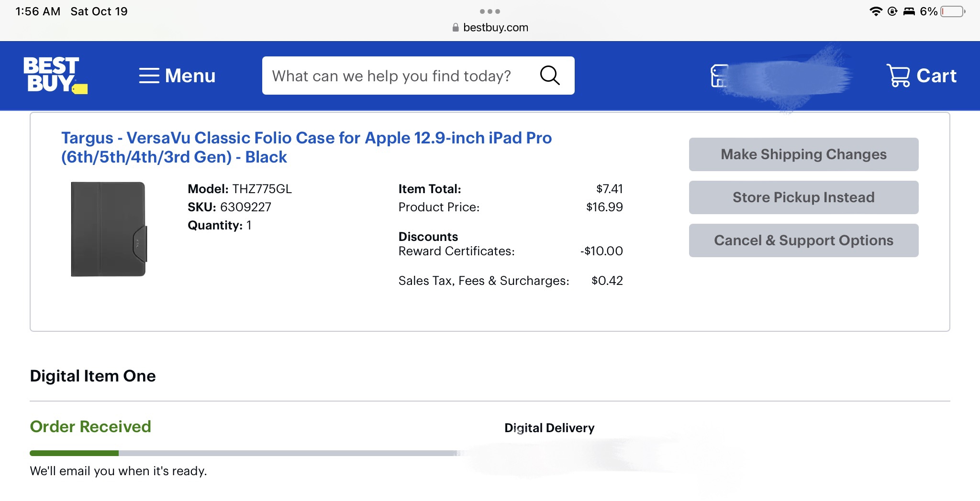This screenshot has height=501, width=980.
Task: Tap the three-dot multitasking icon
Action: (490, 11)
